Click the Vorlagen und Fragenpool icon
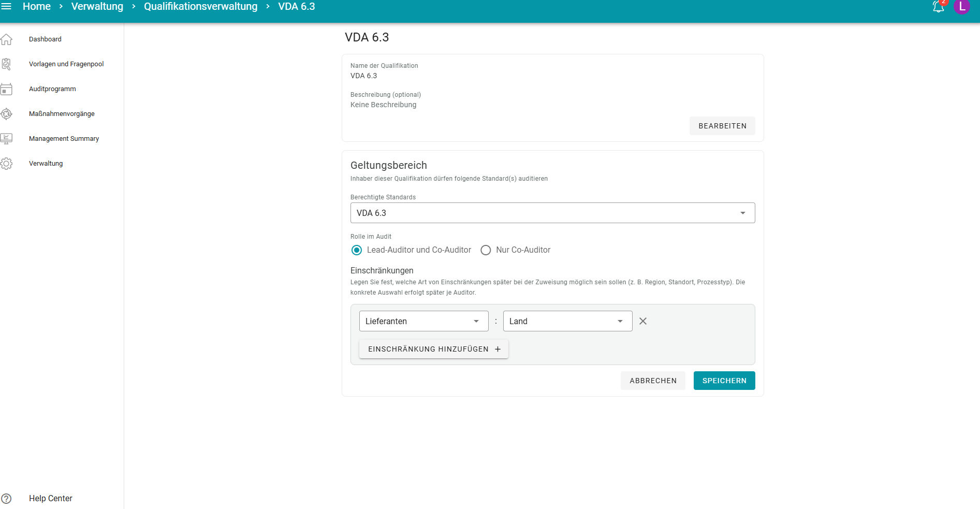 (6, 64)
